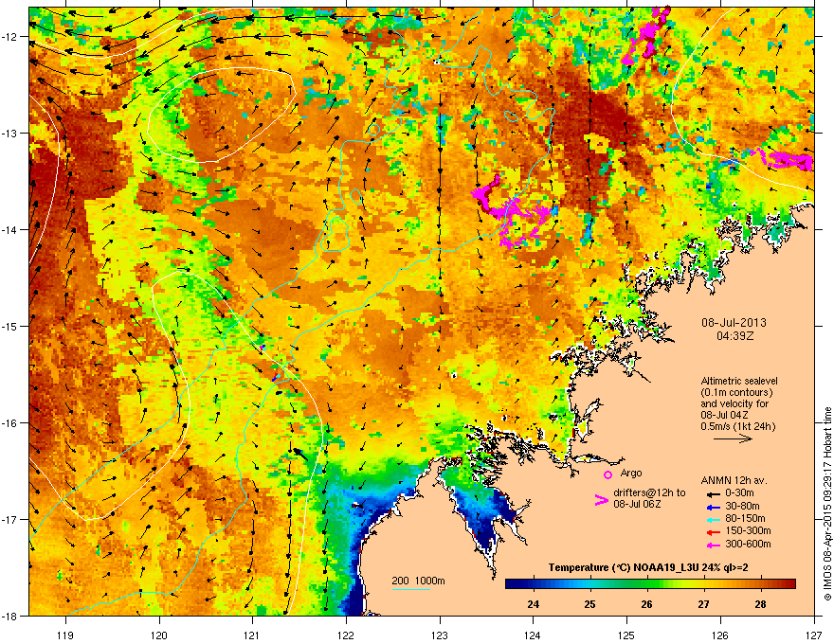Click the '30-80m' depth label
Image resolution: width=834 pixels, height=644 pixels.
(742, 507)
